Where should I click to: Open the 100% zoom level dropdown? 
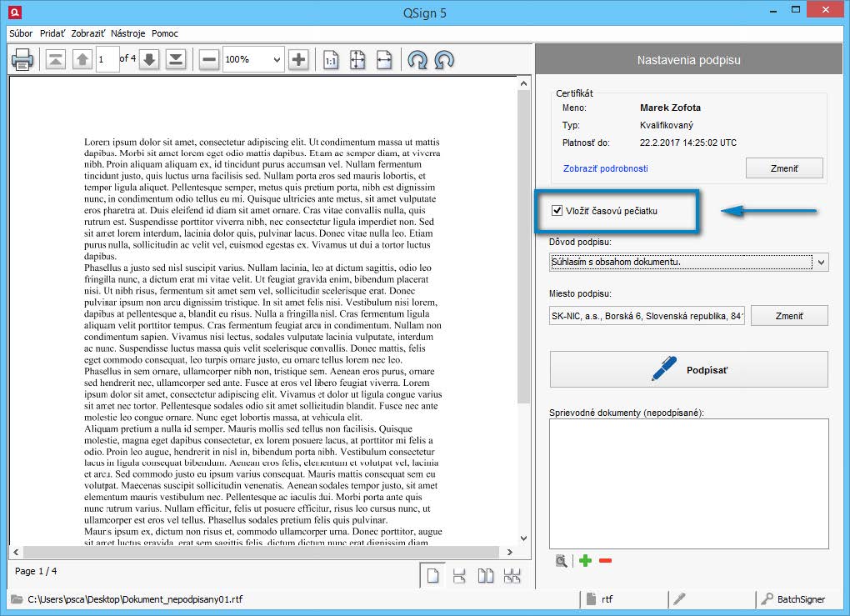[x=277, y=59]
